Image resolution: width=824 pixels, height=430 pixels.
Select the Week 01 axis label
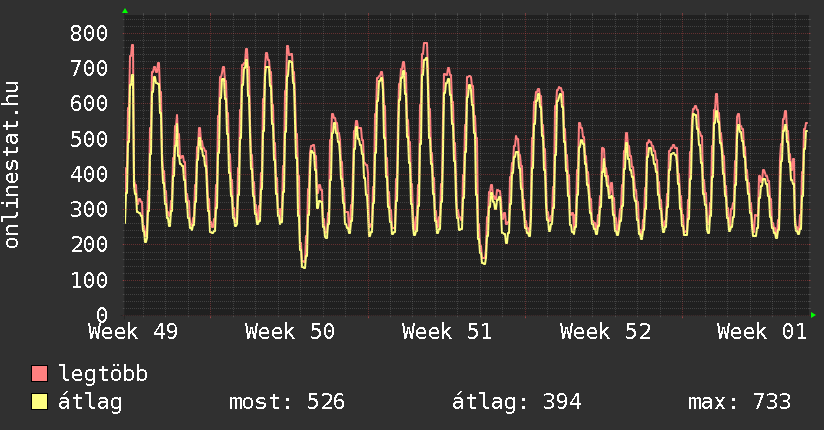(762, 332)
